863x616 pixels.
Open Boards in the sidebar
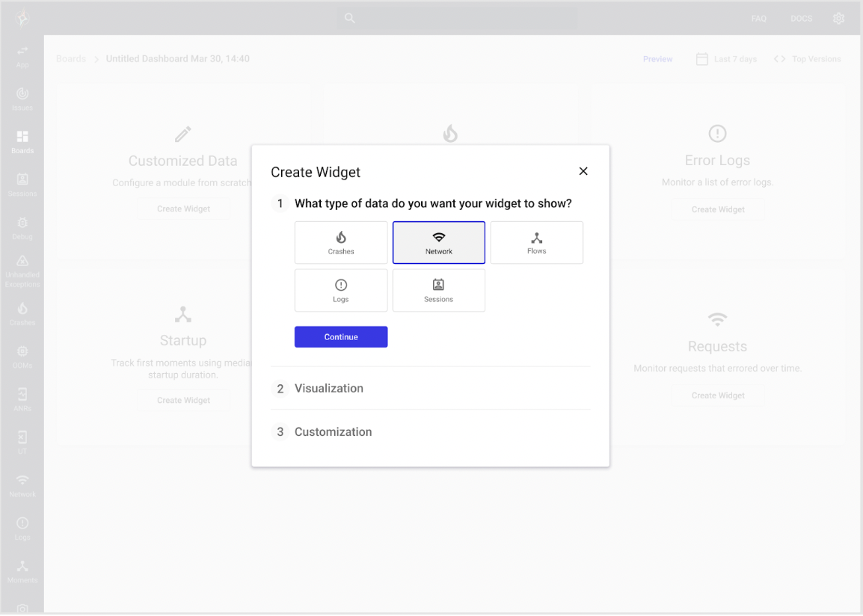click(22, 143)
